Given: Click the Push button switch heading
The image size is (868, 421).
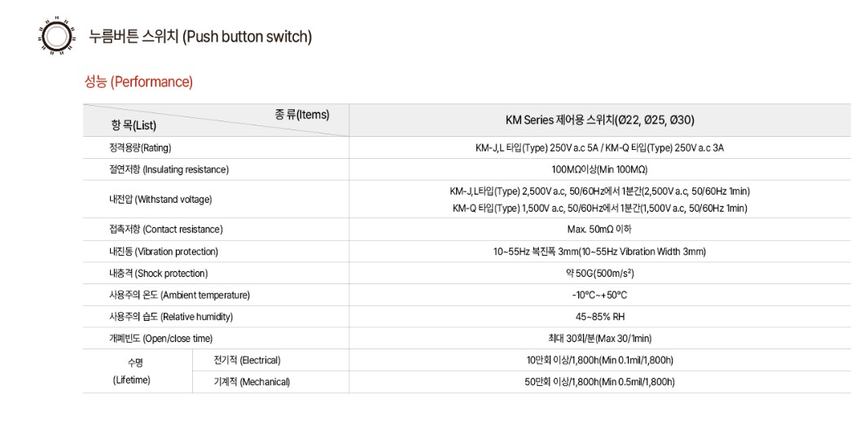Looking at the screenshot, I should point(200,37).
